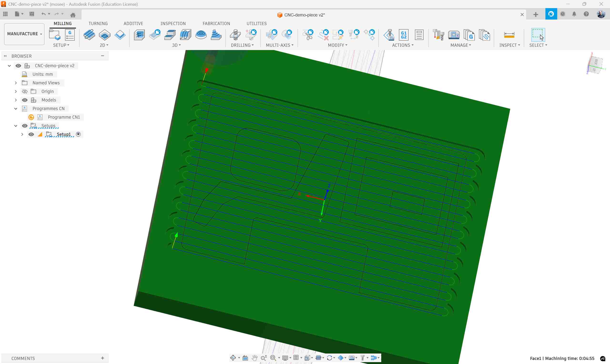Click the New Setup icon

[x=55, y=35]
